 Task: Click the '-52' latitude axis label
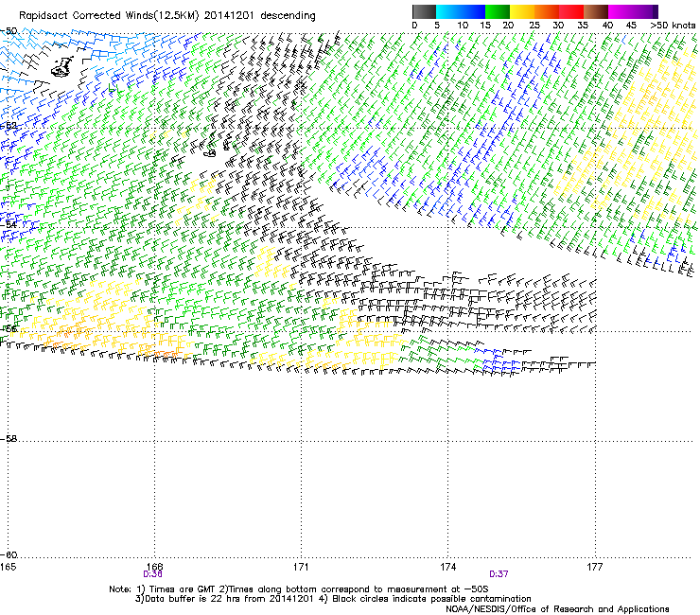[x=9, y=126]
